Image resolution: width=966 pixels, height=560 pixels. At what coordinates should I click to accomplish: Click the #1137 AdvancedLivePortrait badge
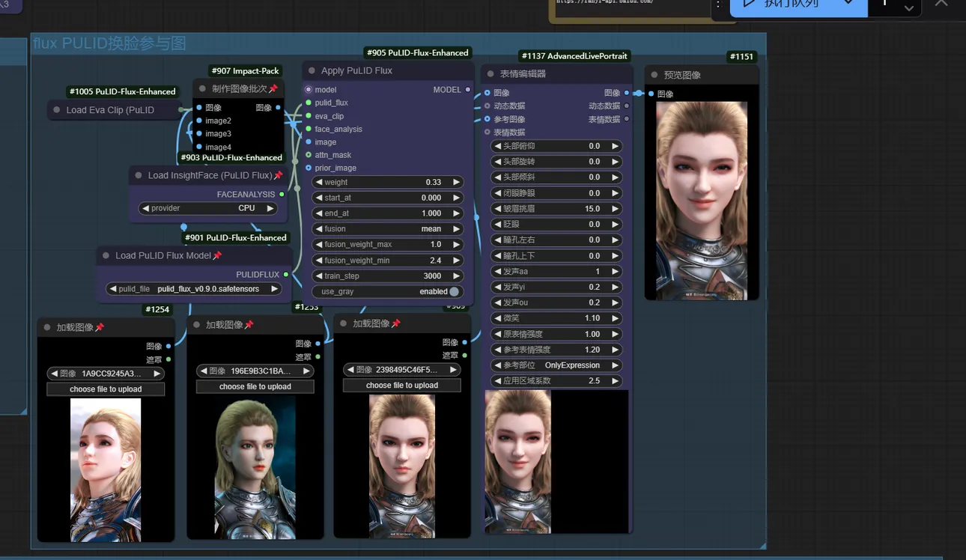574,56
